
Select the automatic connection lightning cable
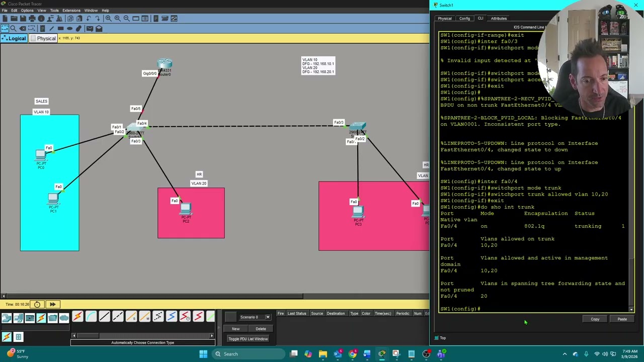(77, 317)
